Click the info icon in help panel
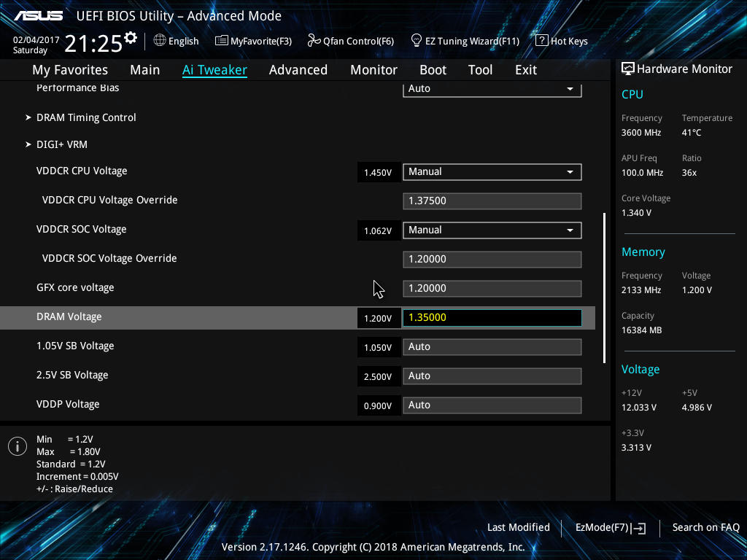 click(x=18, y=446)
